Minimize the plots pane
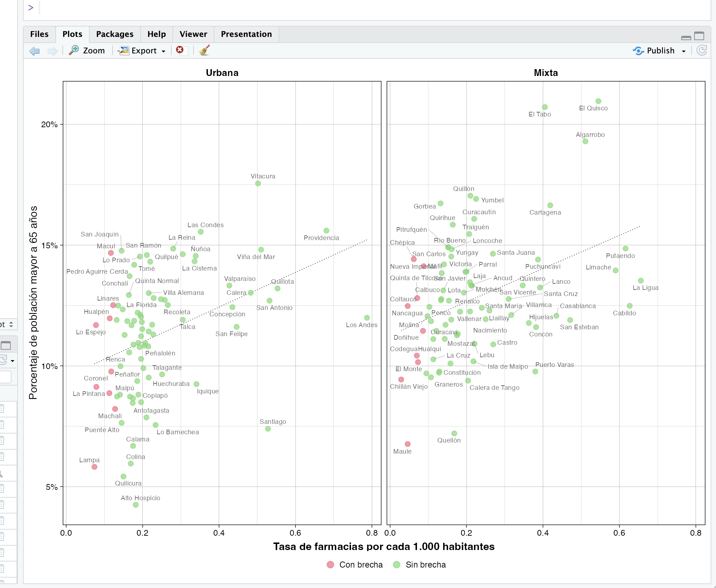Viewport: 716px width, 588px height. click(686, 37)
